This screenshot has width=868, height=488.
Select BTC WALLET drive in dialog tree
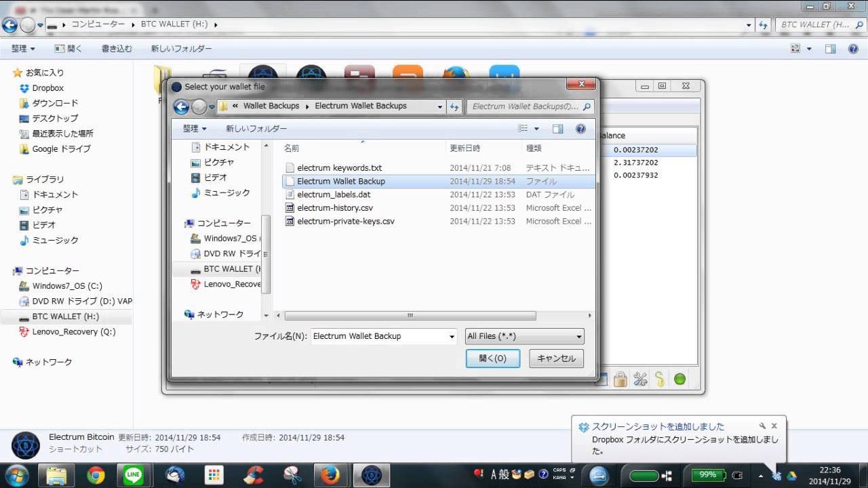[227, 269]
